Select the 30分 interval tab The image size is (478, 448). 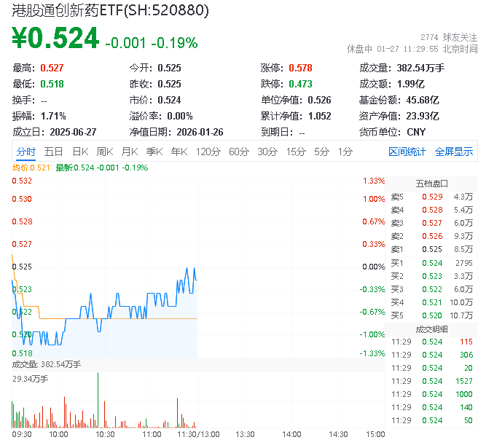(x=267, y=152)
